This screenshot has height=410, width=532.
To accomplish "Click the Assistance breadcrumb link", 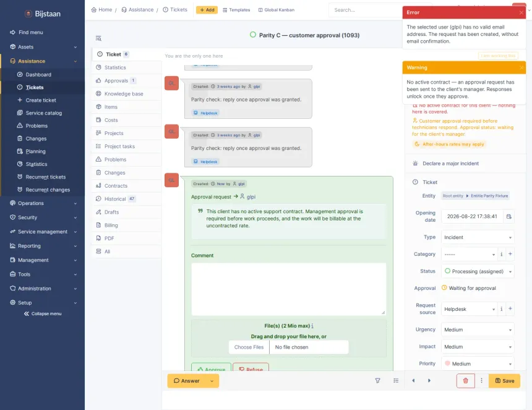I will coord(137,10).
